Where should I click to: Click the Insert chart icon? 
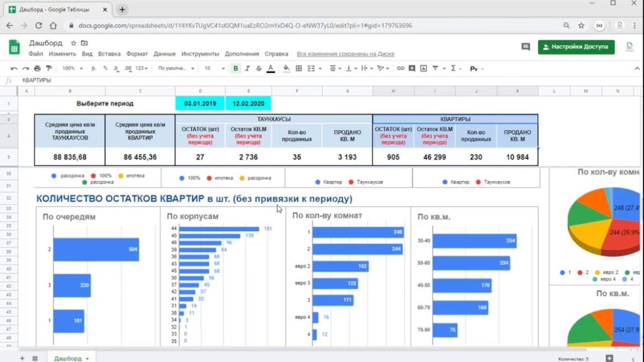(x=423, y=69)
